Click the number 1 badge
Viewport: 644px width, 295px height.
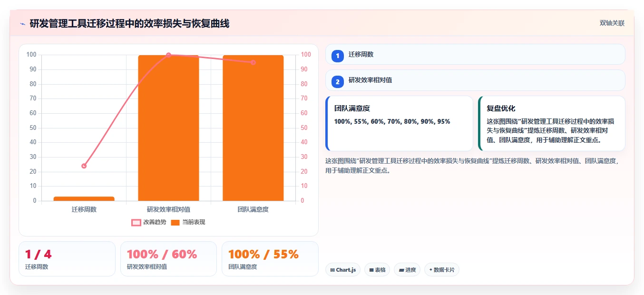[337, 56]
